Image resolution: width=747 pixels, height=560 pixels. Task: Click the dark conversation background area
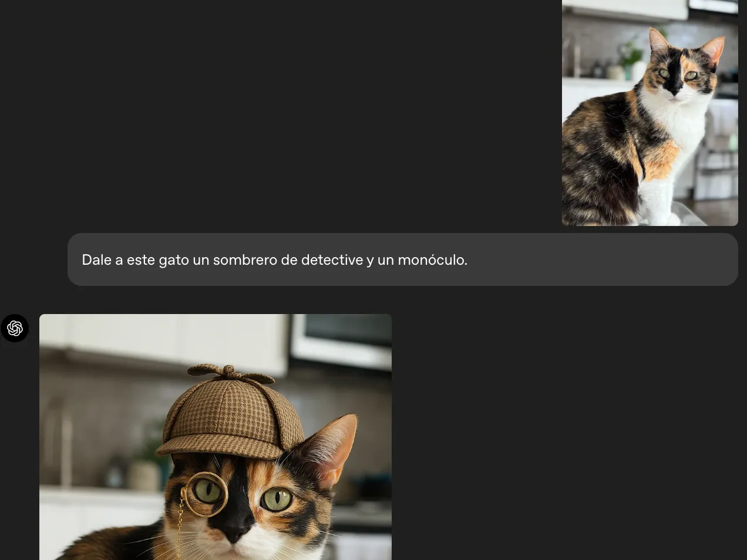tap(294, 117)
